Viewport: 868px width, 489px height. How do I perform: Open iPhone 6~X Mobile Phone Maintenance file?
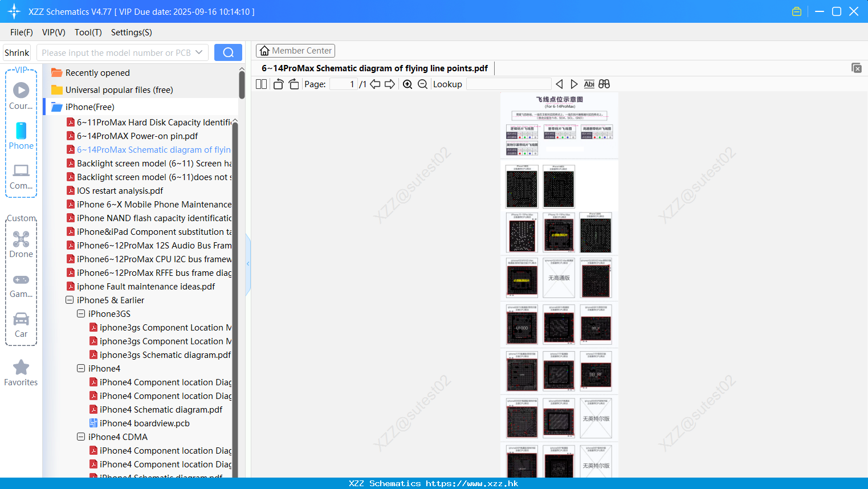pyautogui.click(x=149, y=205)
